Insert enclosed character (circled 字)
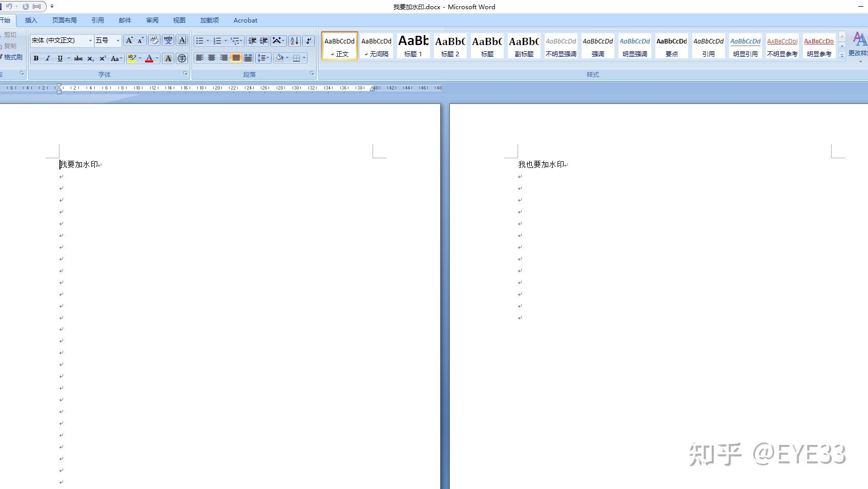This screenshot has width=868, height=489. coord(182,58)
